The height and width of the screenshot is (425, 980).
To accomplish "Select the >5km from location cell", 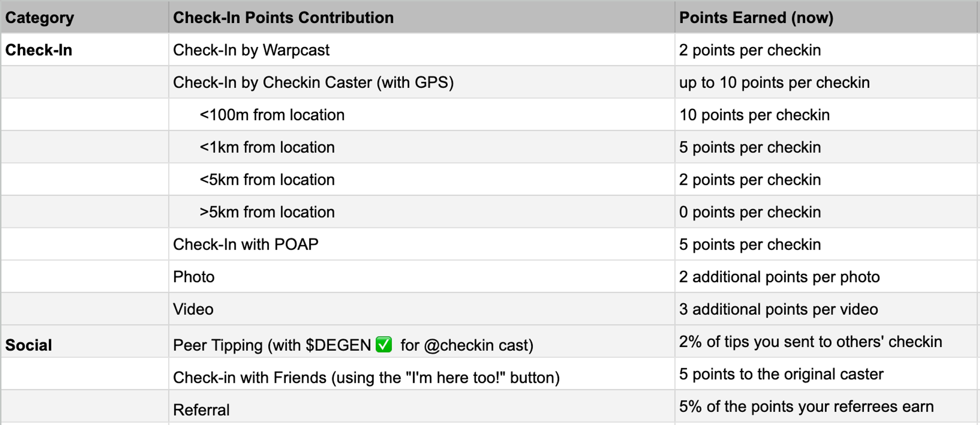I will [x=267, y=212].
